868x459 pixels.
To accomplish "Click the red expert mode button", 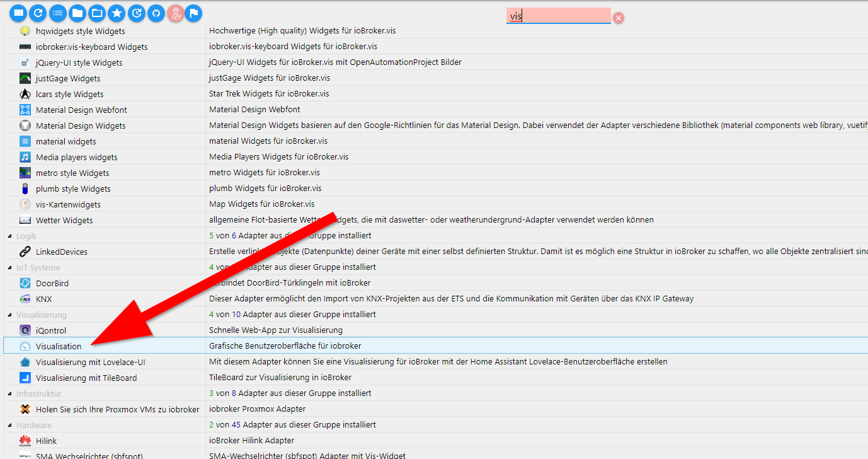I will tap(174, 13).
